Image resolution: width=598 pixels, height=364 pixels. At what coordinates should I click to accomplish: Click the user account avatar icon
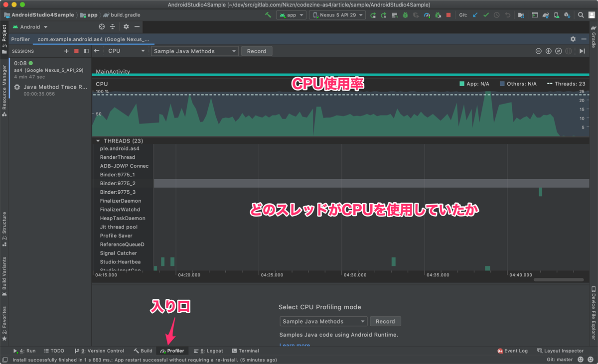pos(592,15)
